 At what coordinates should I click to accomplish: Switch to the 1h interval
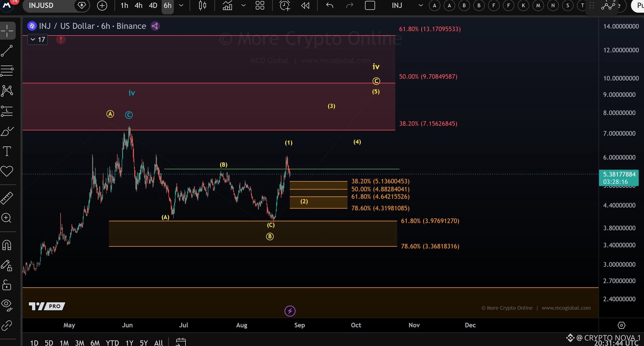pos(125,5)
